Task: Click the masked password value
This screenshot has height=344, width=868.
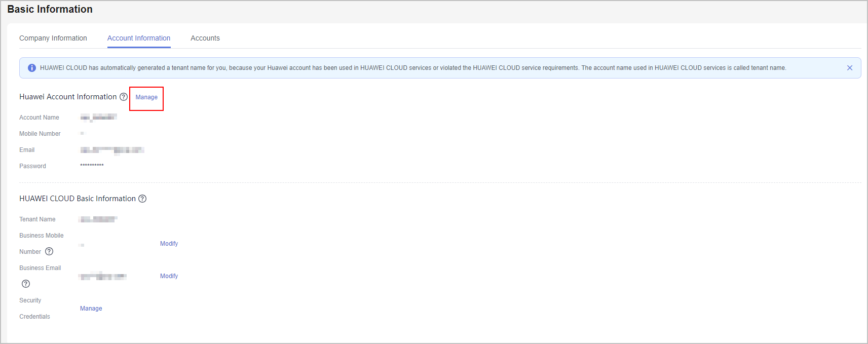Action: point(92,166)
